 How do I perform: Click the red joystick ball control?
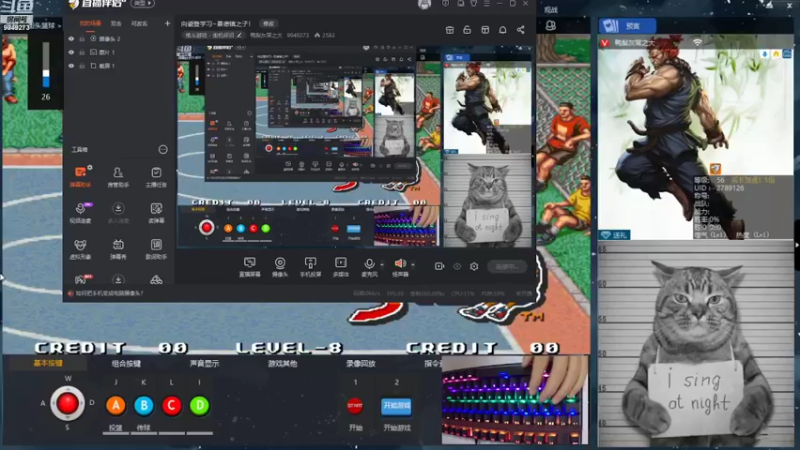[67, 404]
